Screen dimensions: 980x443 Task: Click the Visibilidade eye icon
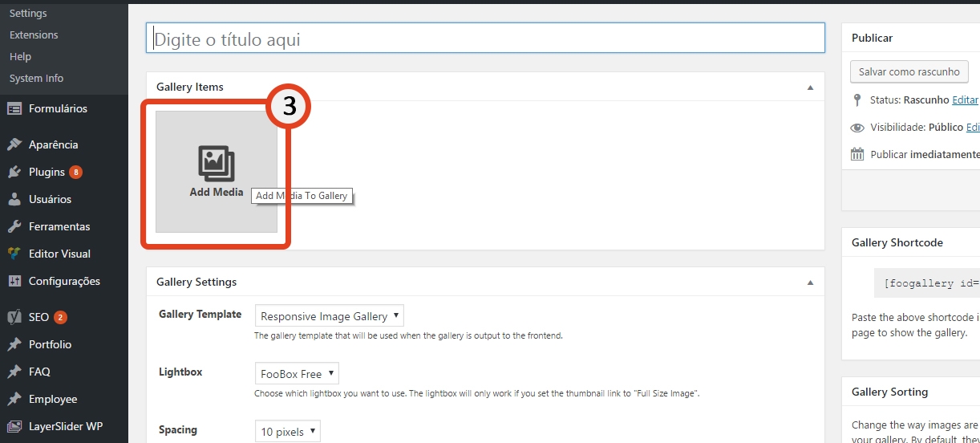tap(857, 128)
